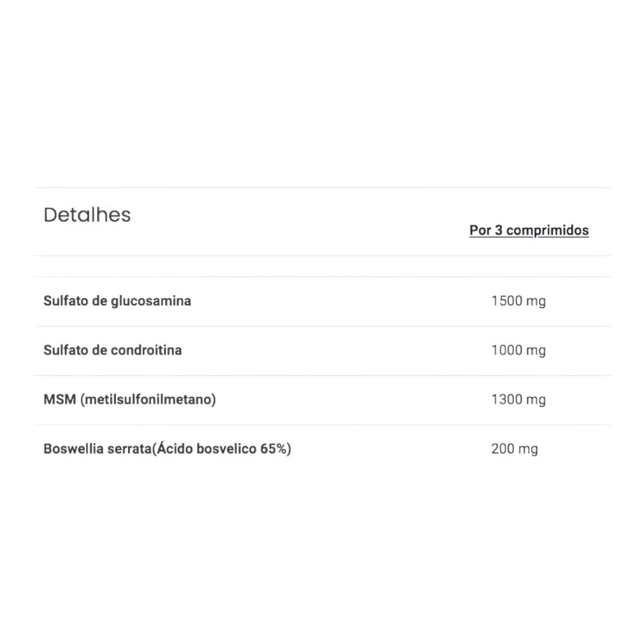Select the Sulfato de condroitina label
Viewport: 644px width, 644px height.
click(x=113, y=350)
